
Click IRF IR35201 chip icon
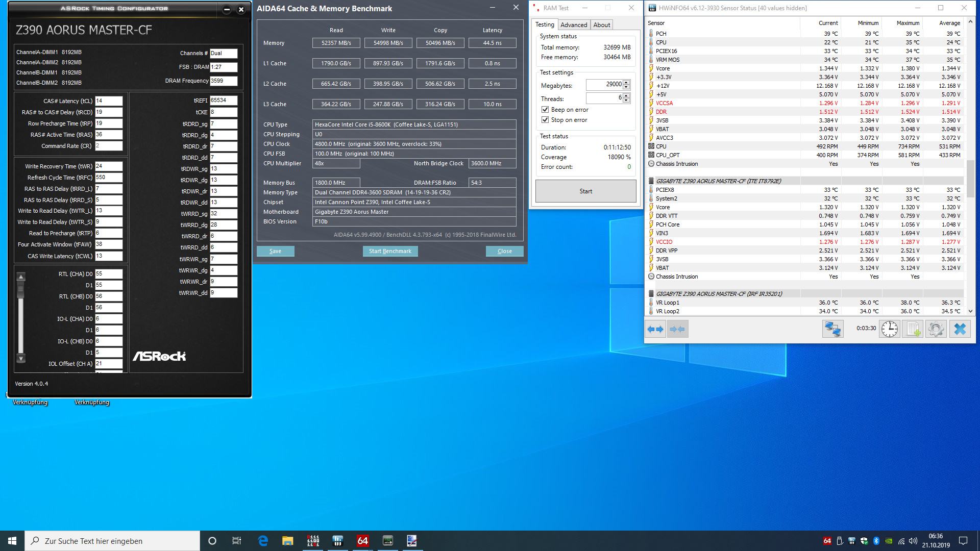coord(651,294)
